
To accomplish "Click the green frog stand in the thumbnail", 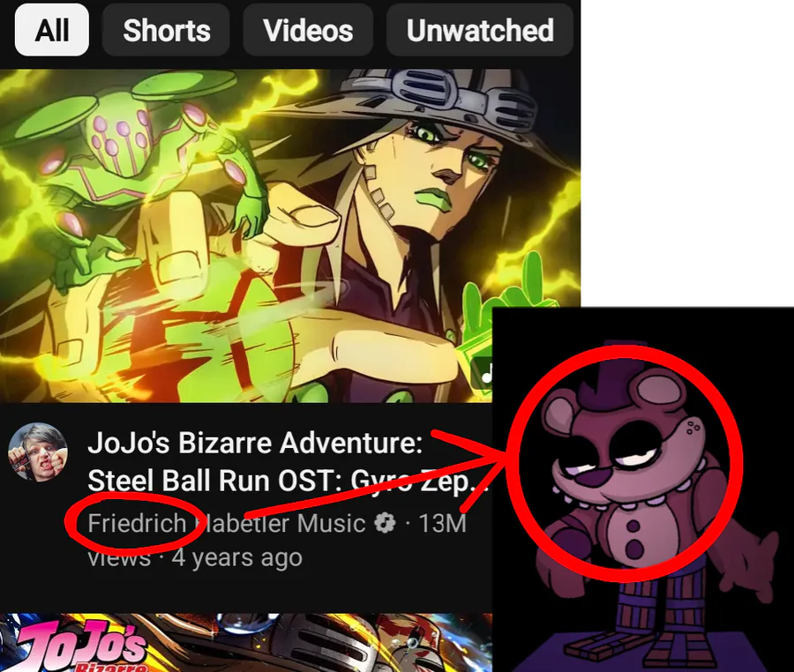I will (131, 167).
